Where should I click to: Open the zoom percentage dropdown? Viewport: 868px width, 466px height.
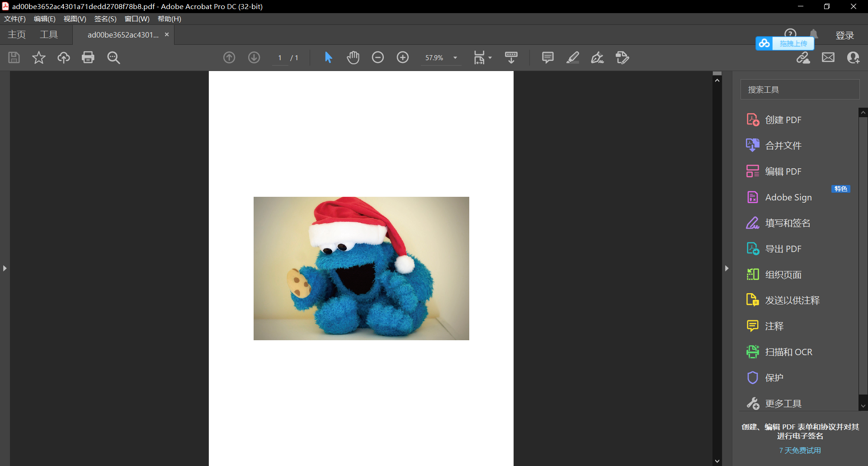pyautogui.click(x=455, y=58)
